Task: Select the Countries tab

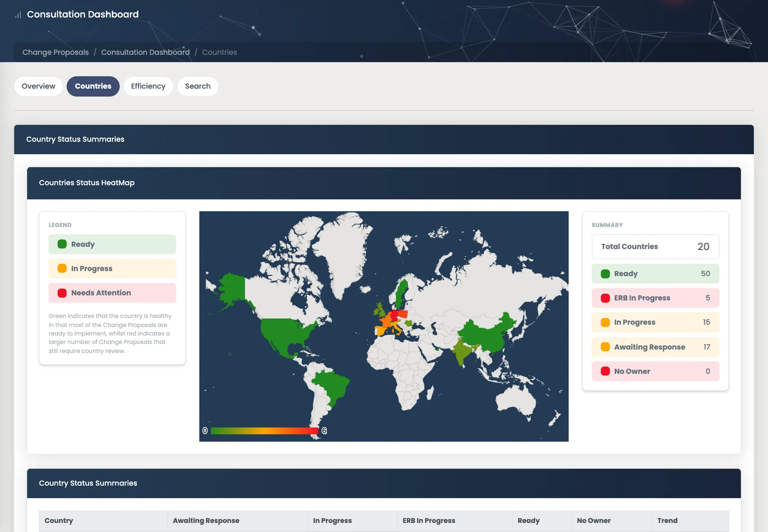Action: [x=93, y=86]
